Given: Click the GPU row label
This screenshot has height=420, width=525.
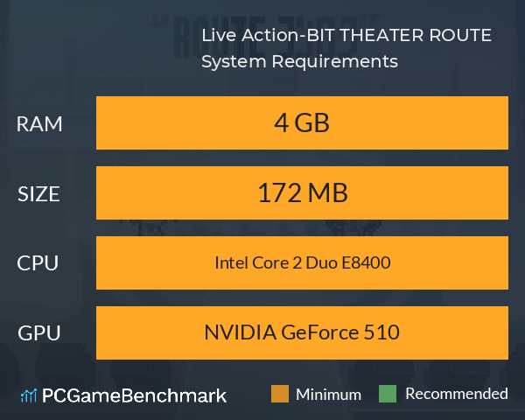Looking at the screenshot, I should (x=38, y=333).
